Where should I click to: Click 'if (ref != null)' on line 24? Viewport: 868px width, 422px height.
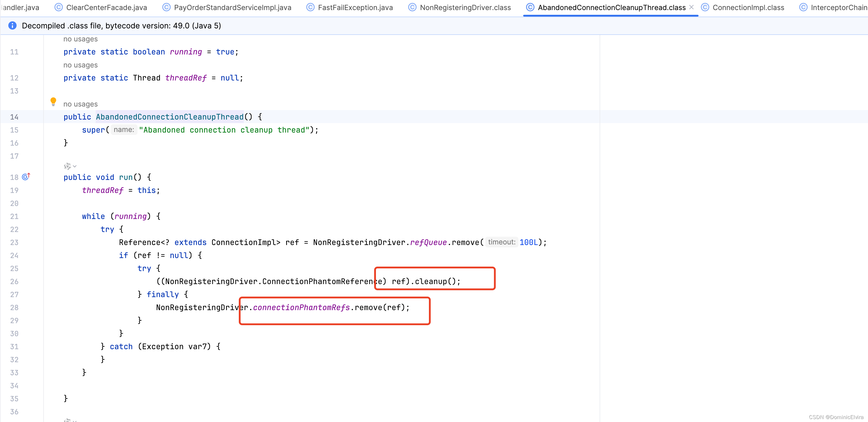click(156, 255)
